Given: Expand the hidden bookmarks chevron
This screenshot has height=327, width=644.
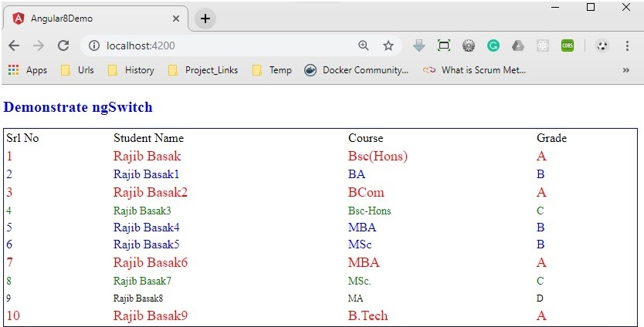Looking at the screenshot, I should point(625,70).
